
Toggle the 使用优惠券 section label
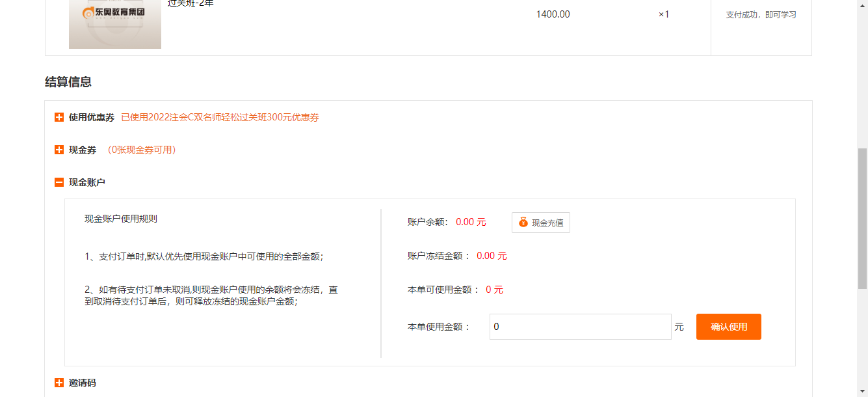92,118
